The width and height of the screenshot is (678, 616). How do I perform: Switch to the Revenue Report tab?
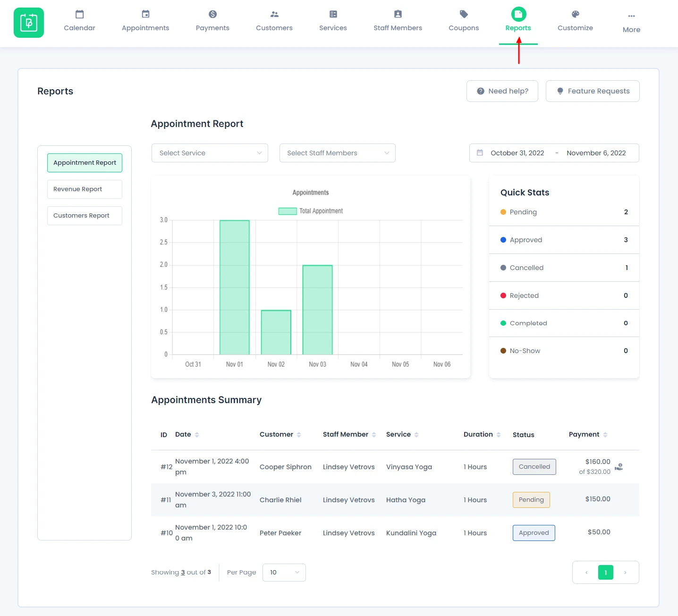click(84, 189)
